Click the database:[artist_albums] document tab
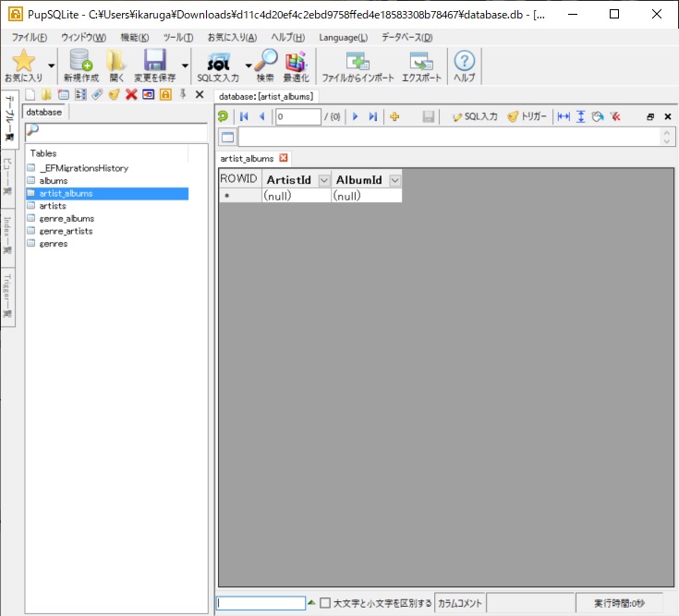 tap(266, 96)
